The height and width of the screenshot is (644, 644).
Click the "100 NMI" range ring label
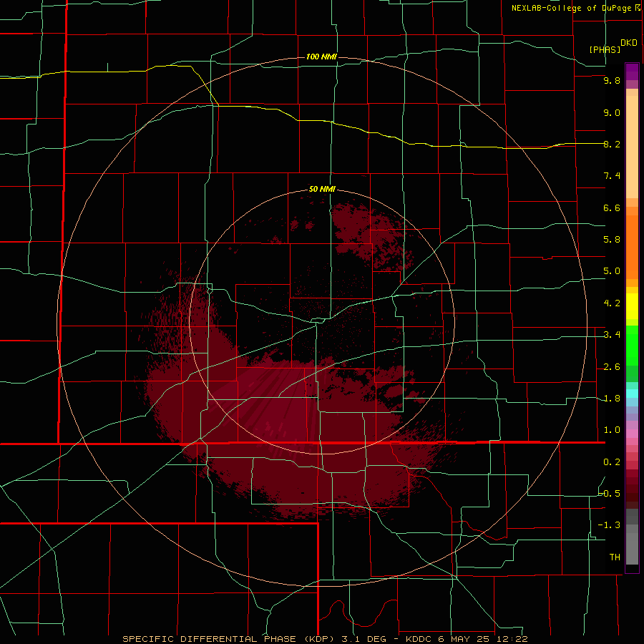coord(321,57)
